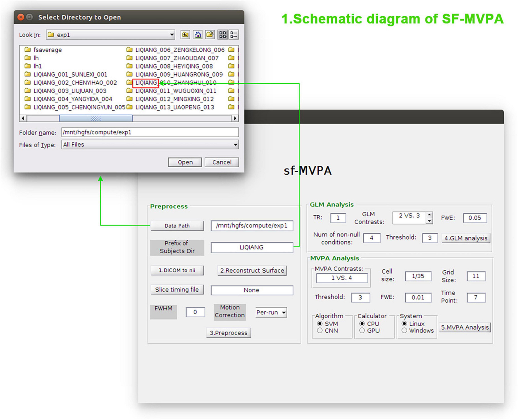Select the lh folder

tap(32, 58)
